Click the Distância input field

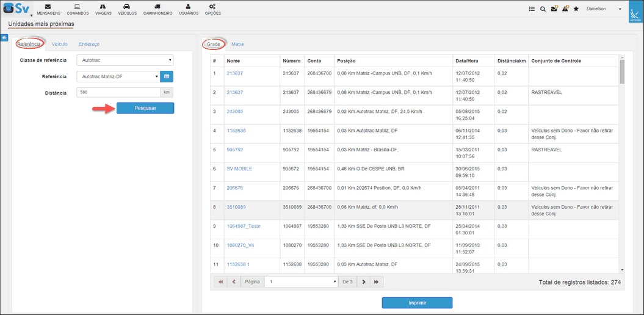[x=118, y=92]
